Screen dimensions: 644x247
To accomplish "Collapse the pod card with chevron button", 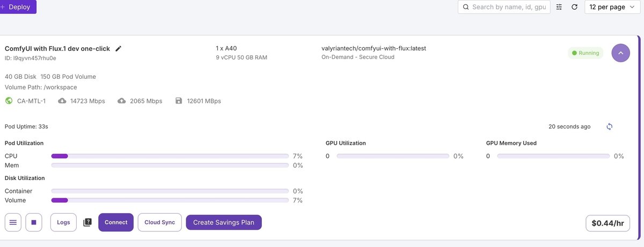I will (x=620, y=53).
